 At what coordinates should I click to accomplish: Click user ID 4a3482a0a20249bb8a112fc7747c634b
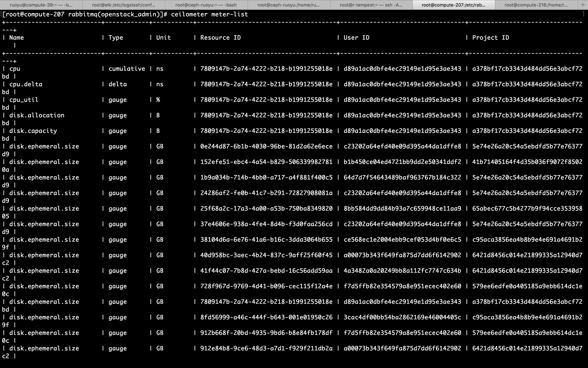tap(402, 271)
